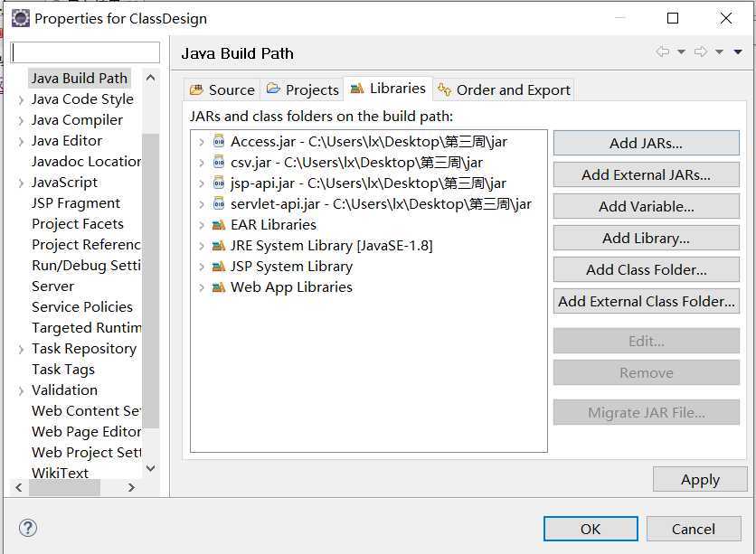Expand the servlet-api.jar entry
This screenshot has width=756, height=554.
point(202,204)
